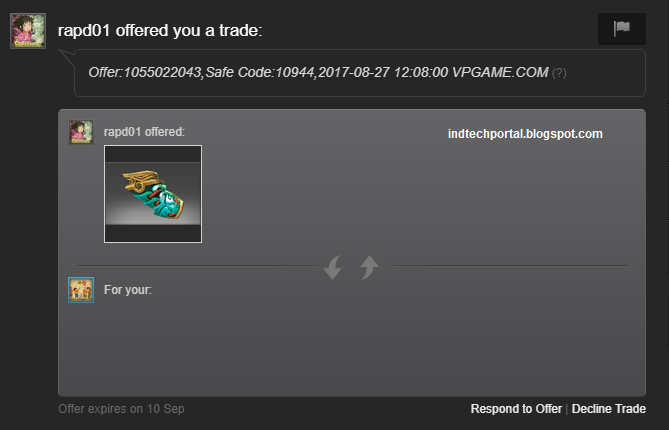Select the 'rapd01 offered you a trade:' heading
The width and height of the screenshot is (669, 430).
(160, 30)
